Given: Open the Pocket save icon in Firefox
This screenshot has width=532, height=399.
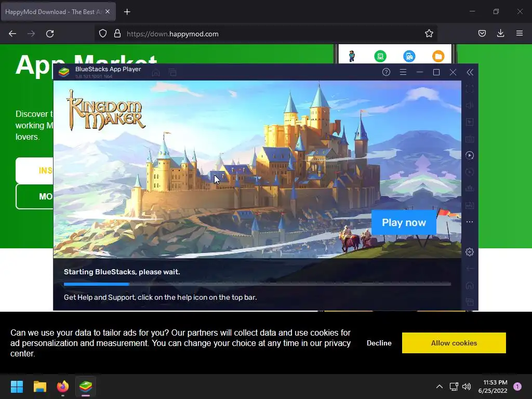Looking at the screenshot, I should coord(482,33).
